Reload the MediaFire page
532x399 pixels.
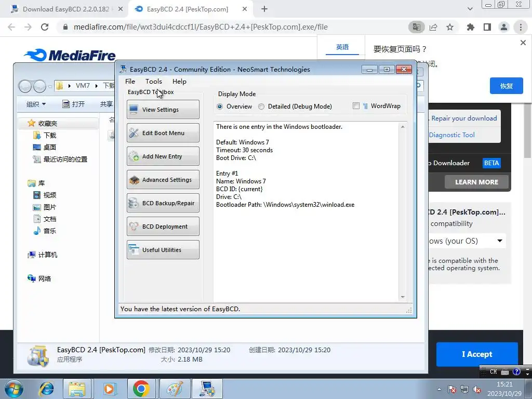point(45,27)
